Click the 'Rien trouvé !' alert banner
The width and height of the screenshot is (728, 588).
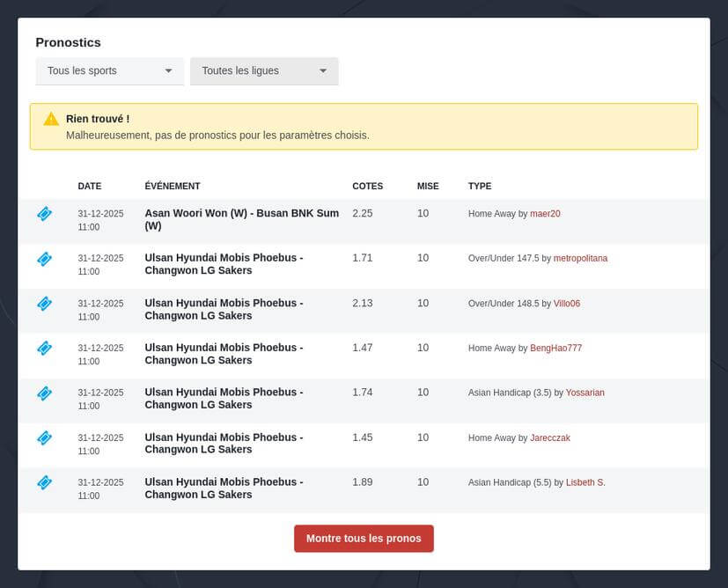click(364, 127)
